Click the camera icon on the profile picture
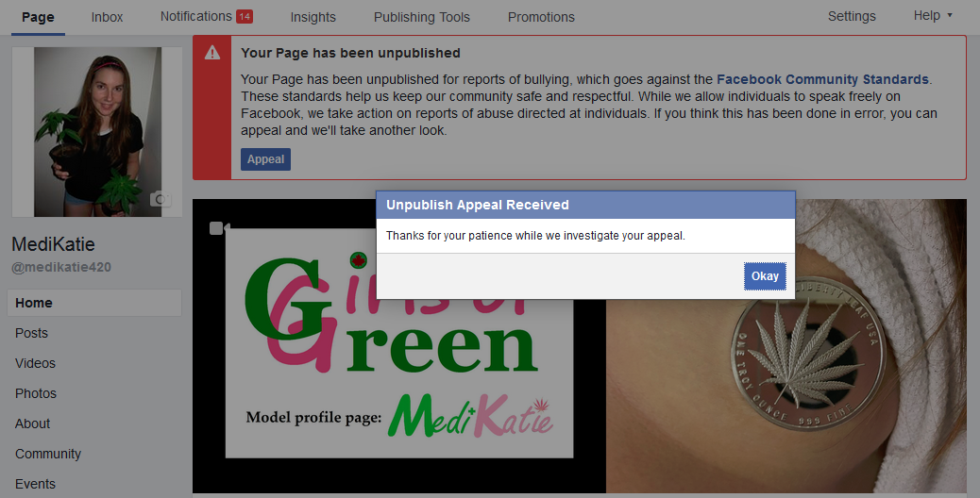Image resolution: width=980 pixels, height=498 pixels. pos(161,198)
